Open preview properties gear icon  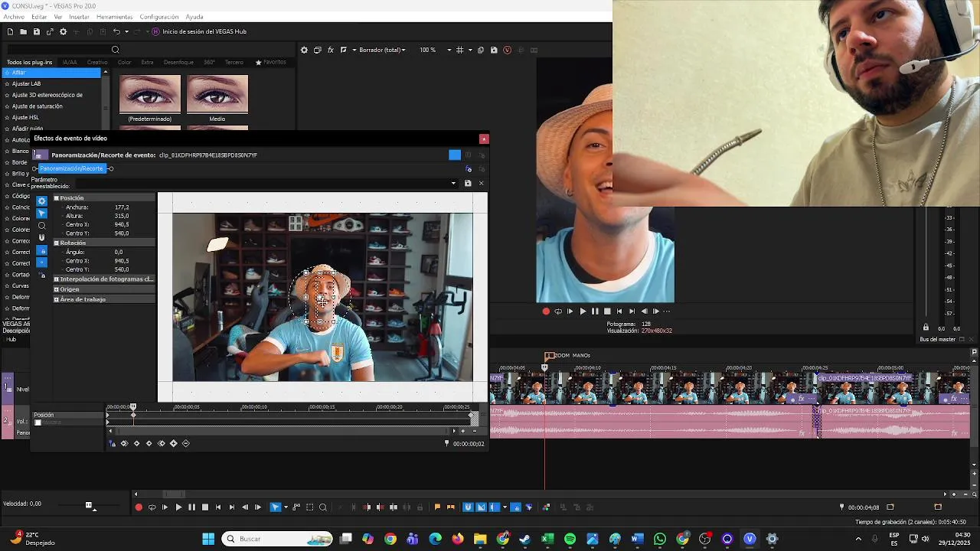(304, 50)
